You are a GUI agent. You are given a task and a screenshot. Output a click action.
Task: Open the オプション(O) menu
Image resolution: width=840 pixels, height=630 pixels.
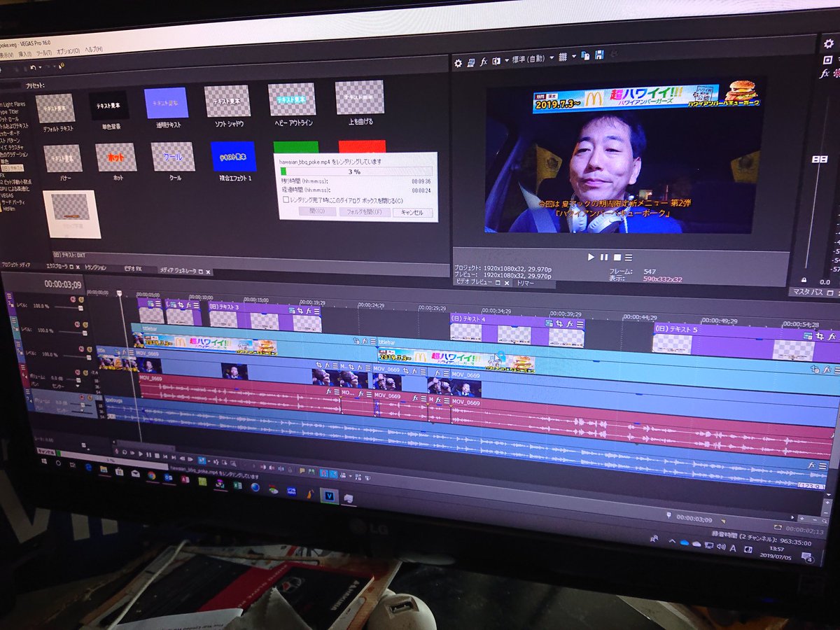[x=67, y=51]
